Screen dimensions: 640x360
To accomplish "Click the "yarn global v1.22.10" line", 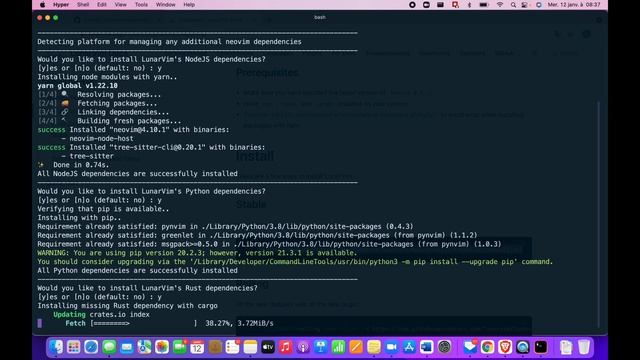I will [x=78, y=86].
